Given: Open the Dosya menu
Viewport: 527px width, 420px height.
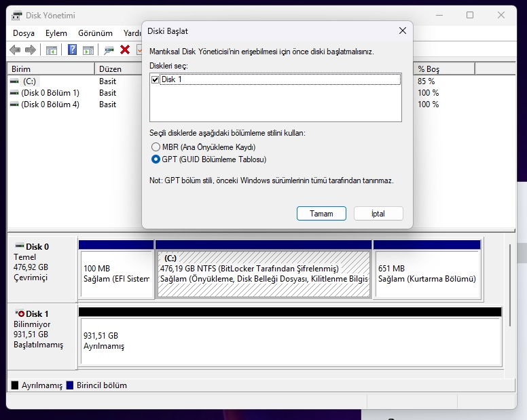Looking at the screenshot, I should tap(24, 33).
